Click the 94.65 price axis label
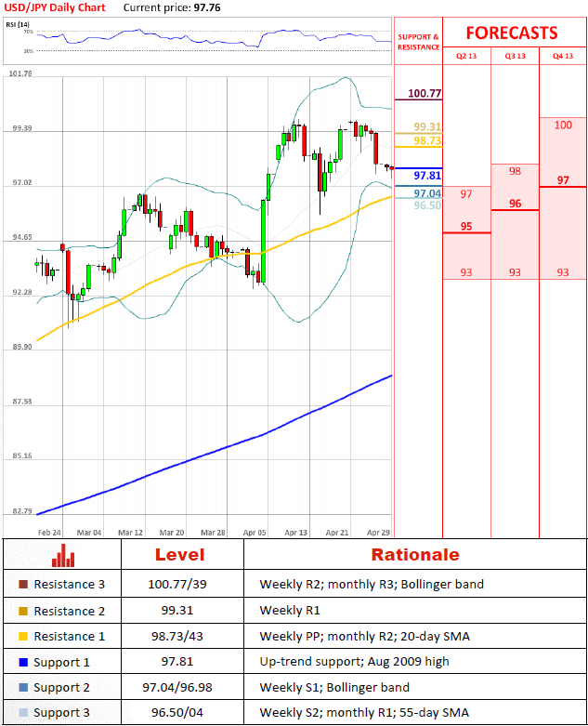This screenshot has width=588, height=726. coord(22,238)
